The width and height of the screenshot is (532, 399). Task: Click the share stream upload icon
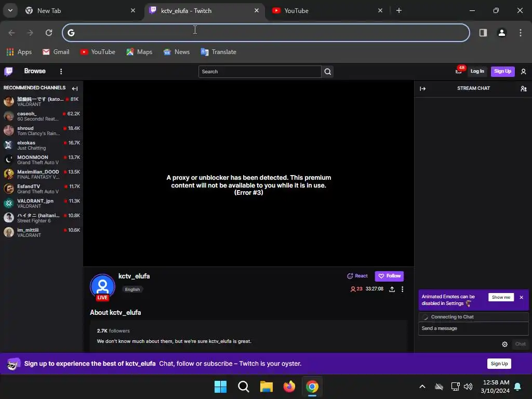392,289
